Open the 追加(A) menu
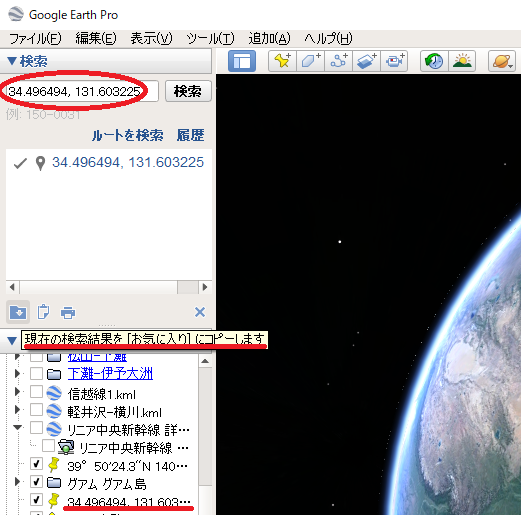This screenshot has width=521, height=515. (269, 39)
